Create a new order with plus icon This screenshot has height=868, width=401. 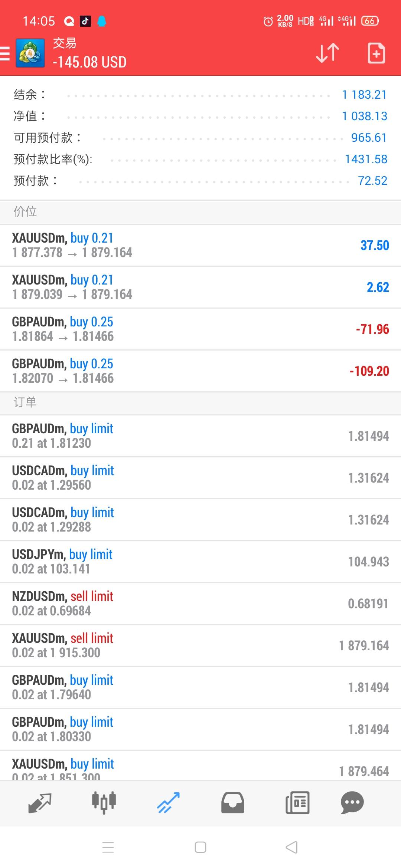376,53
